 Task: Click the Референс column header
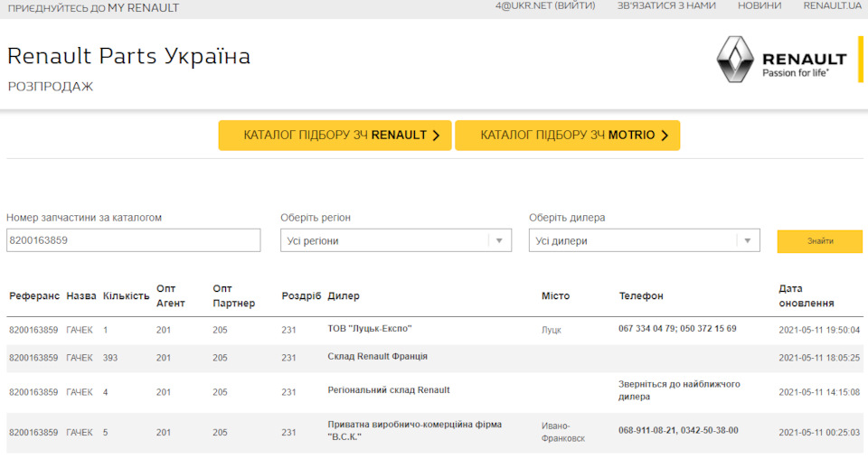(34, 295)
